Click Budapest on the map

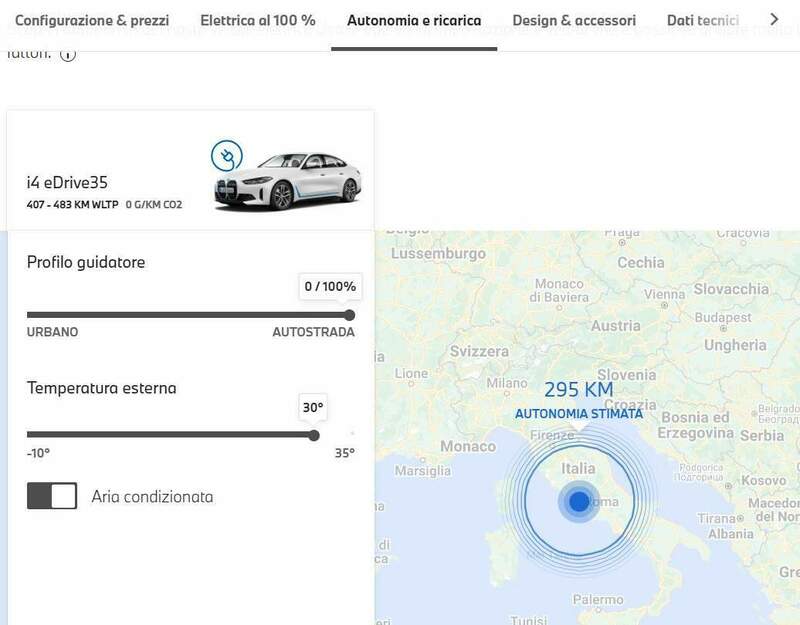pyautogui.click(x=723, y=318)
